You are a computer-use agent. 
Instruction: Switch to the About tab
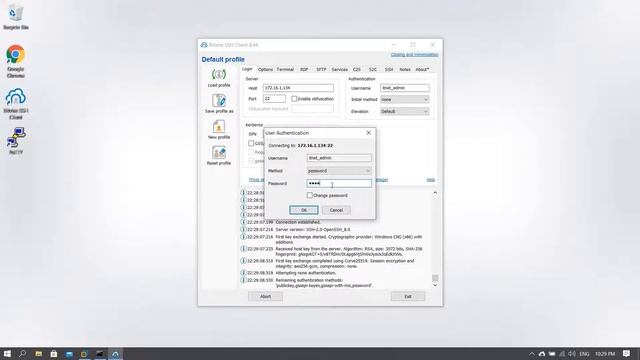[422, 69]
